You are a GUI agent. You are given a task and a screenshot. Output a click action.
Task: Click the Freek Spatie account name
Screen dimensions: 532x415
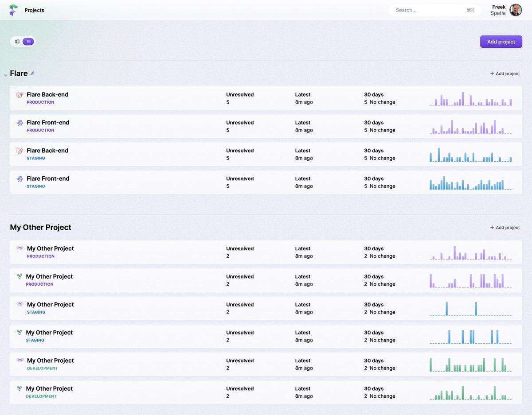(x=498, y=10)
